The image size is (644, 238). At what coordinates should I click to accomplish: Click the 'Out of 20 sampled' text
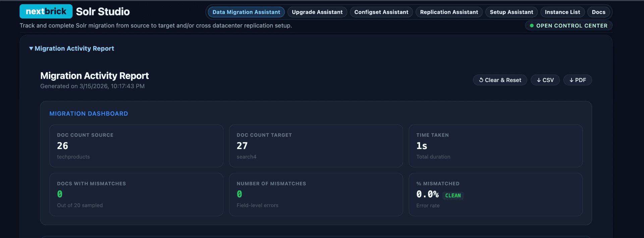(80, 205)
